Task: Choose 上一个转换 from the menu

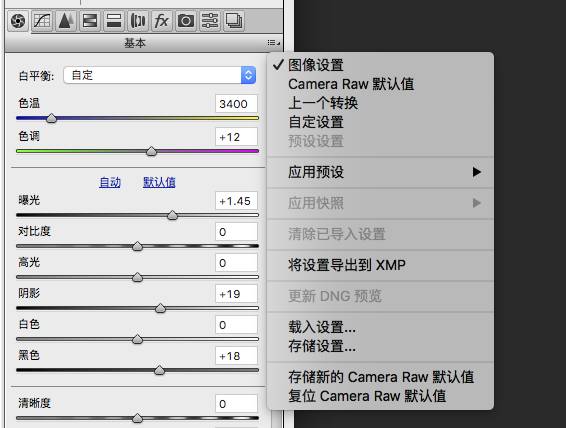Action: [380, 103]
